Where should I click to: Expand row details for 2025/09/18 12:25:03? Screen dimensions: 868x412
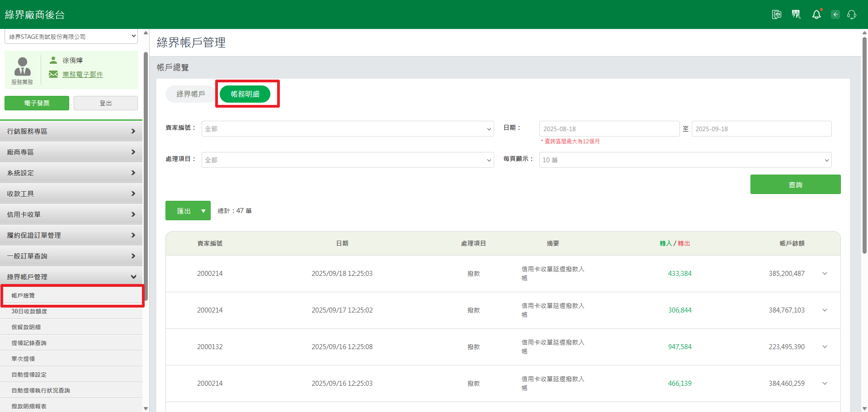[825, 274]
